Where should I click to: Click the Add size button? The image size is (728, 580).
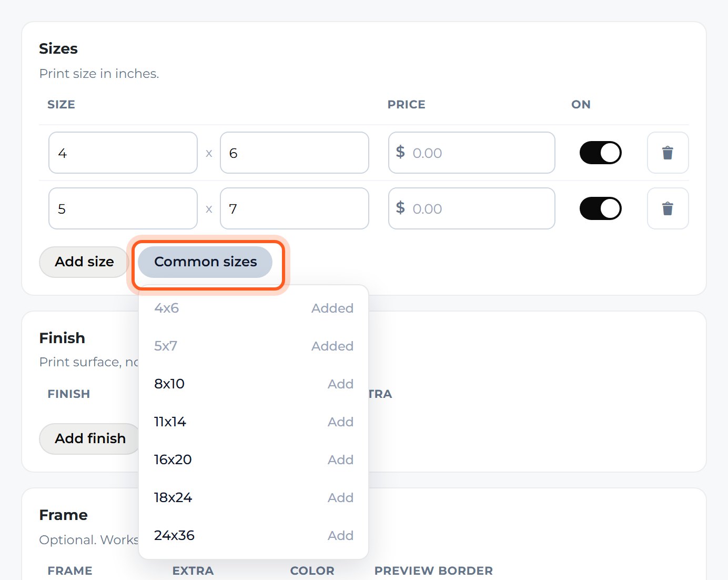tap(84, 262)
